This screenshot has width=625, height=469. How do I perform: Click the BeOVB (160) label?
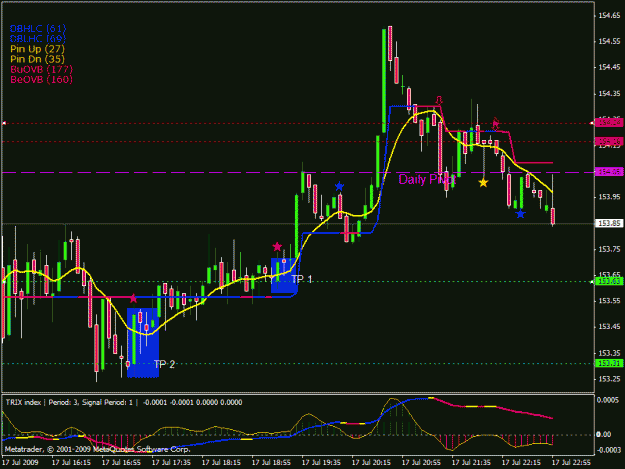tap(41, 80)
